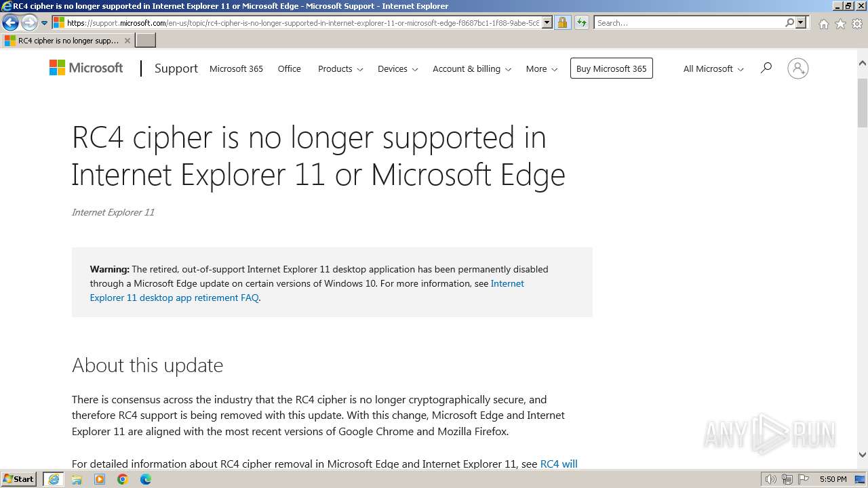The width and height of the screenshot is (868, 488).
Task: Open the recent pages dropdown arrow
Action: pyautogui.click(x=45, y=23)
